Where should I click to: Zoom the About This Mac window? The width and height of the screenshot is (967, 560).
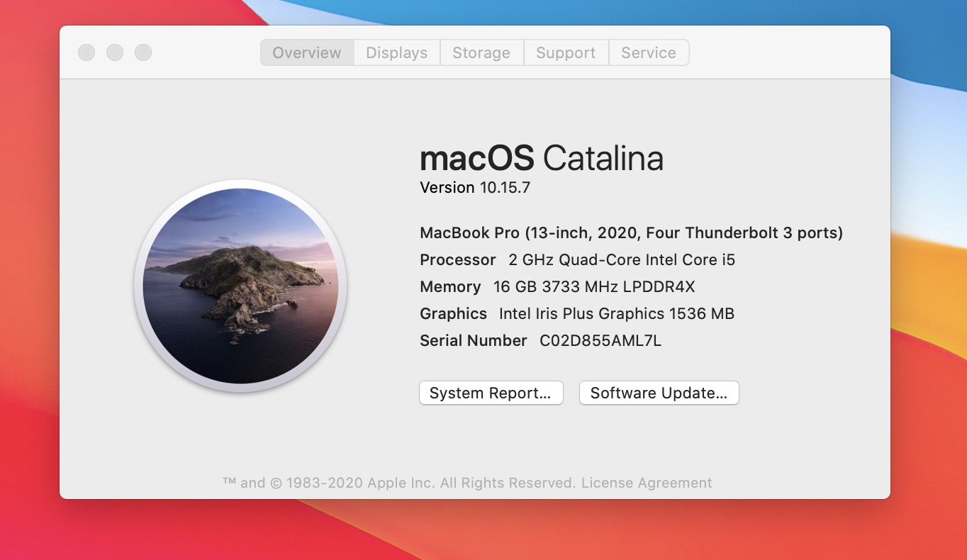click(x=143, y=52)
